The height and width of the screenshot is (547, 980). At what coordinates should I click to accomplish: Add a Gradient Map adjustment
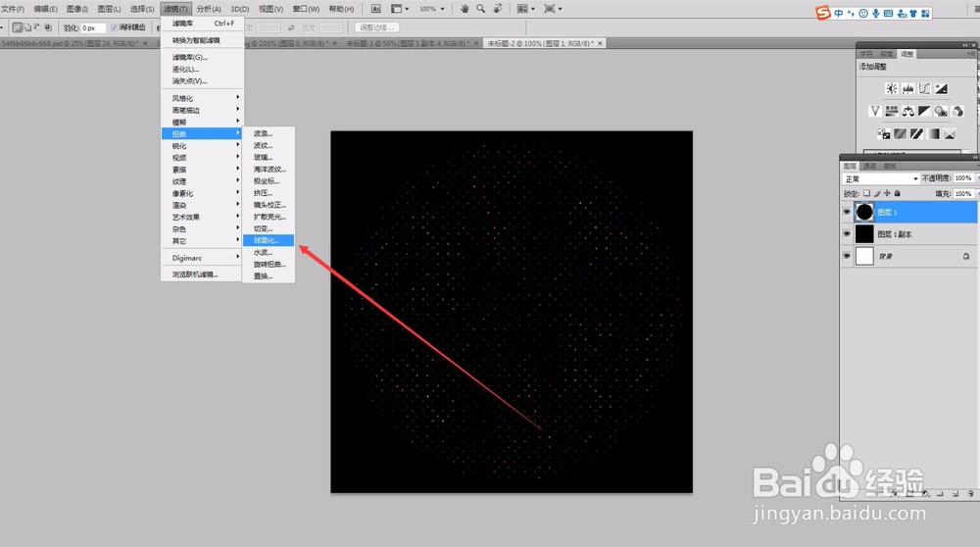933,133
